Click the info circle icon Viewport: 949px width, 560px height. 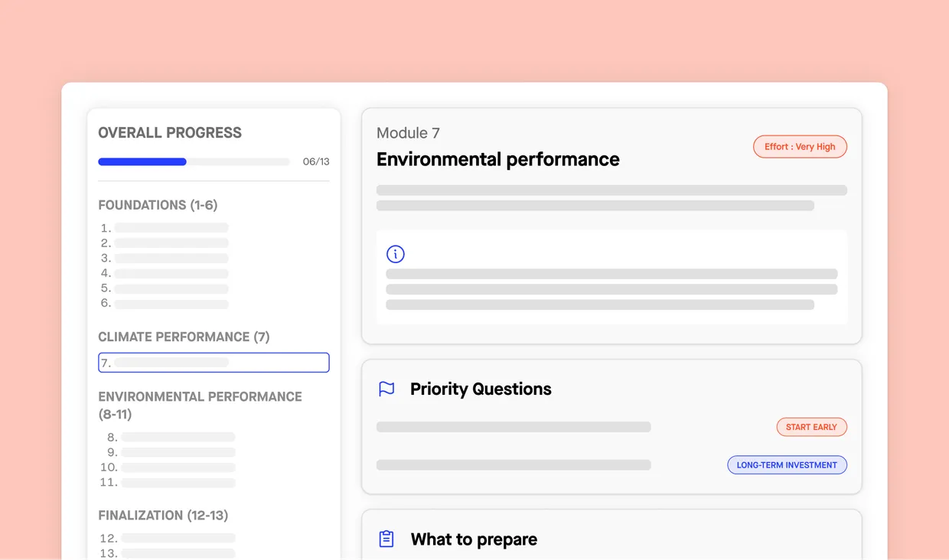pyautogui.click(x=395, y=254)
